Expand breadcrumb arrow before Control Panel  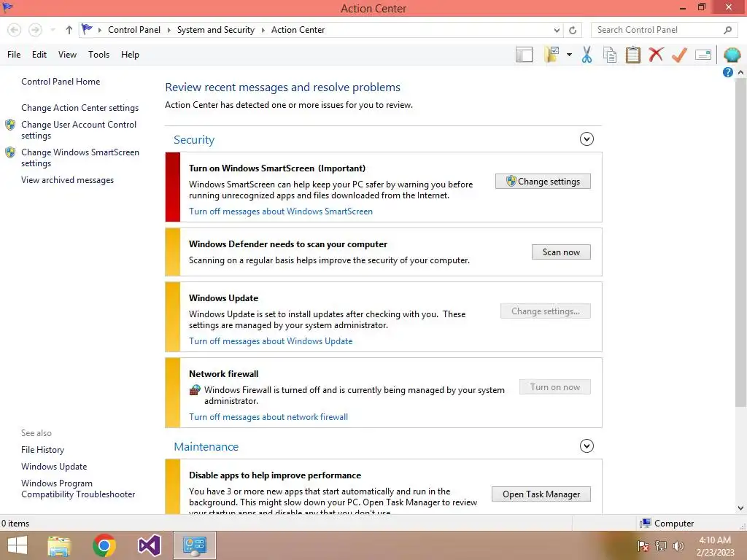99,30
